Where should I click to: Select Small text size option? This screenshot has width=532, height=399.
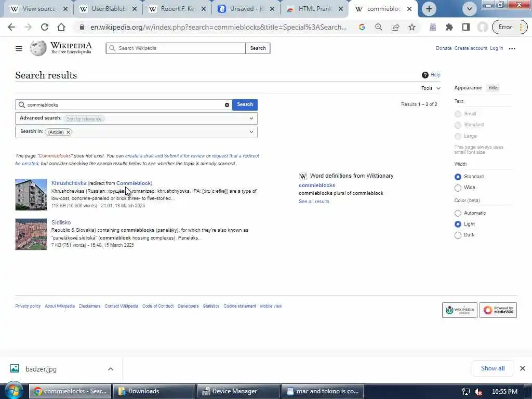[458, 114]
